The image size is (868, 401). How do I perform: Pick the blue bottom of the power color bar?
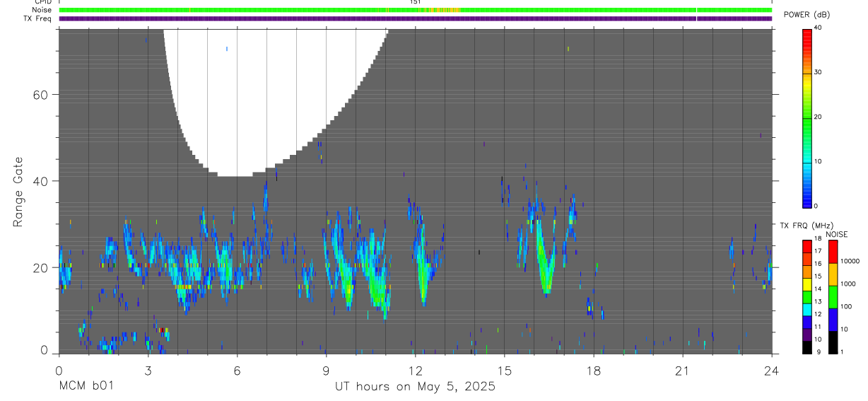(x=807, y=199)
